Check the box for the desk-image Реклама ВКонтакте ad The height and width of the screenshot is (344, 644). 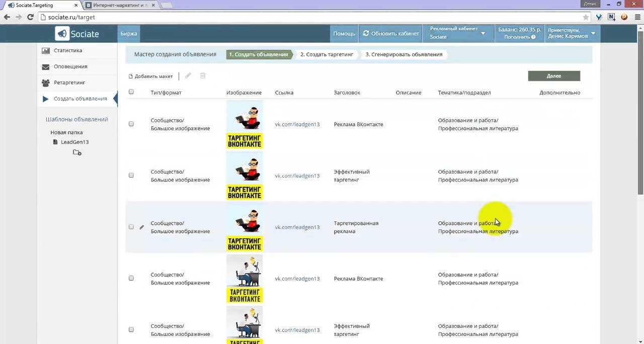pyautogui.click(x=131, y=278)
